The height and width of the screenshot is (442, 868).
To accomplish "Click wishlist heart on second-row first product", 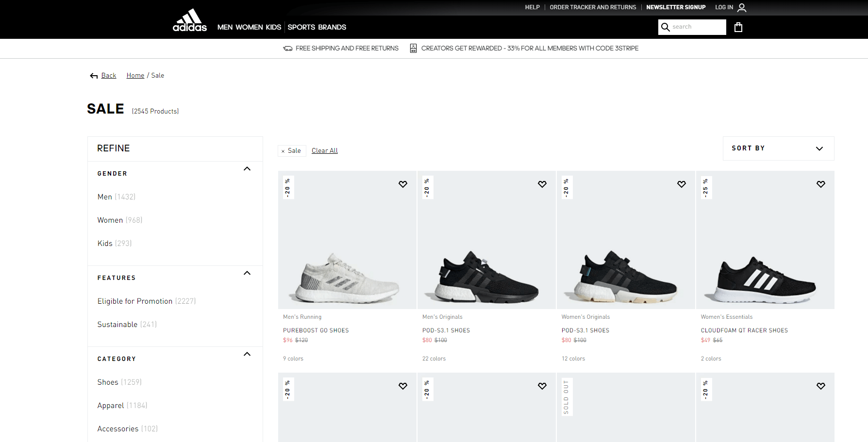I will (x=403, y=386).
